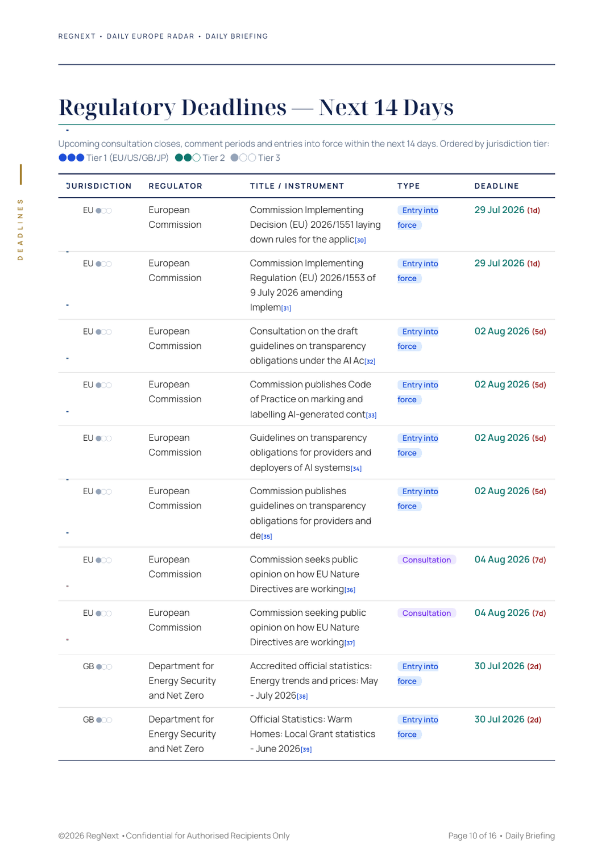Viewport: 614px width, 868px height.
Task: Click 'Consultation' badge in 'Commission seeking public' row
Action: pos(426,614)
